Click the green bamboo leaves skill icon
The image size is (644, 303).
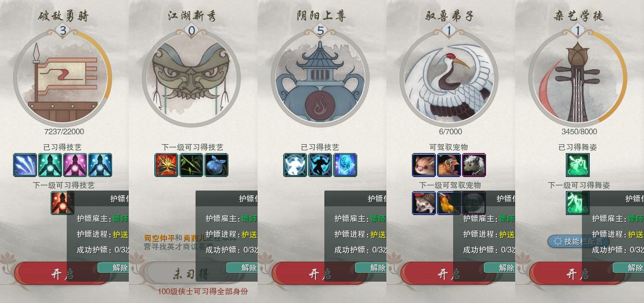click(191, 165)
